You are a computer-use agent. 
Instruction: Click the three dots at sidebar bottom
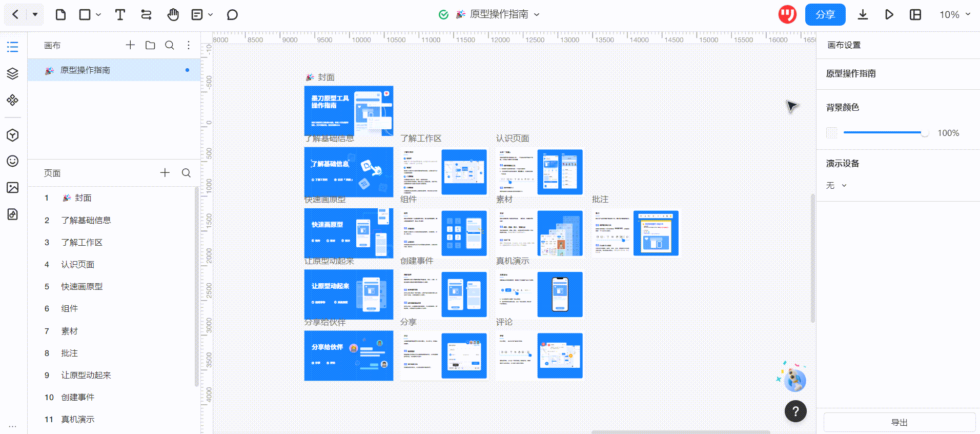[13, 426]
